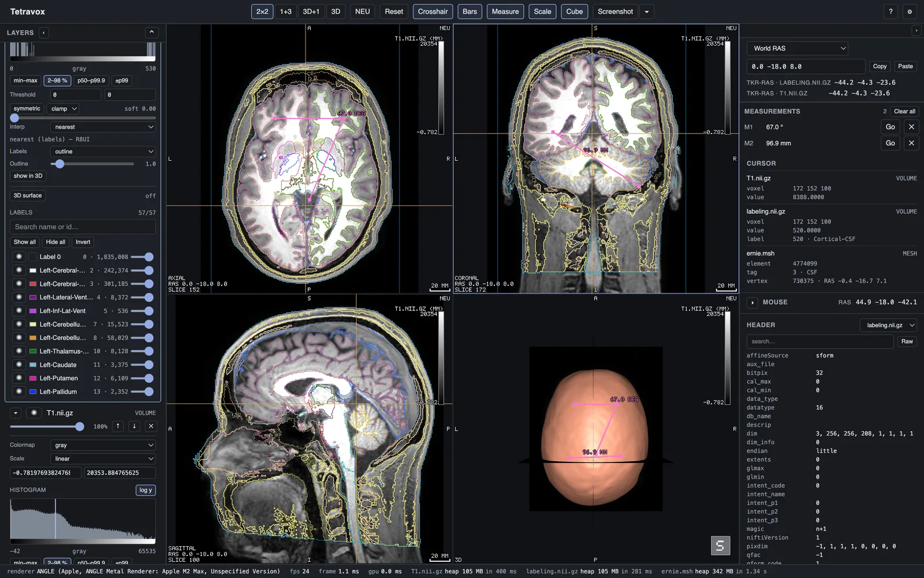
Task: Toggle Crosshair display
Action: click(x=433, y=12)
